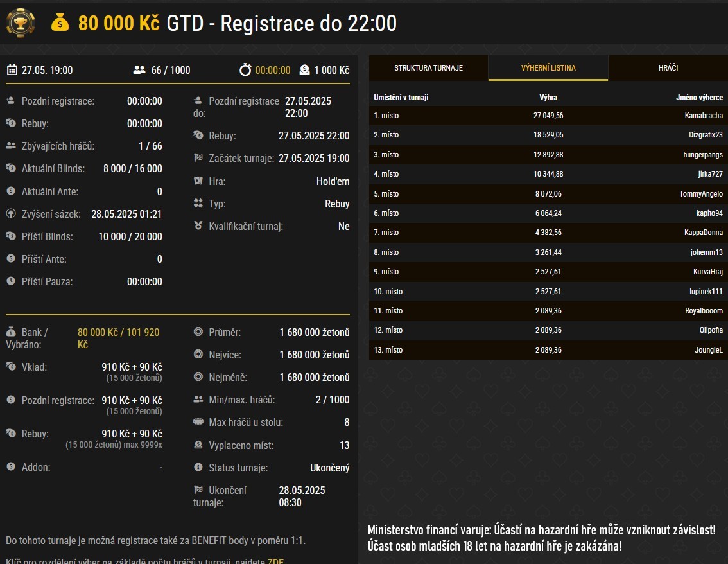Screen dimensions: 728x564
Task: Click the gold trophy chip logo
Action: 21,23
